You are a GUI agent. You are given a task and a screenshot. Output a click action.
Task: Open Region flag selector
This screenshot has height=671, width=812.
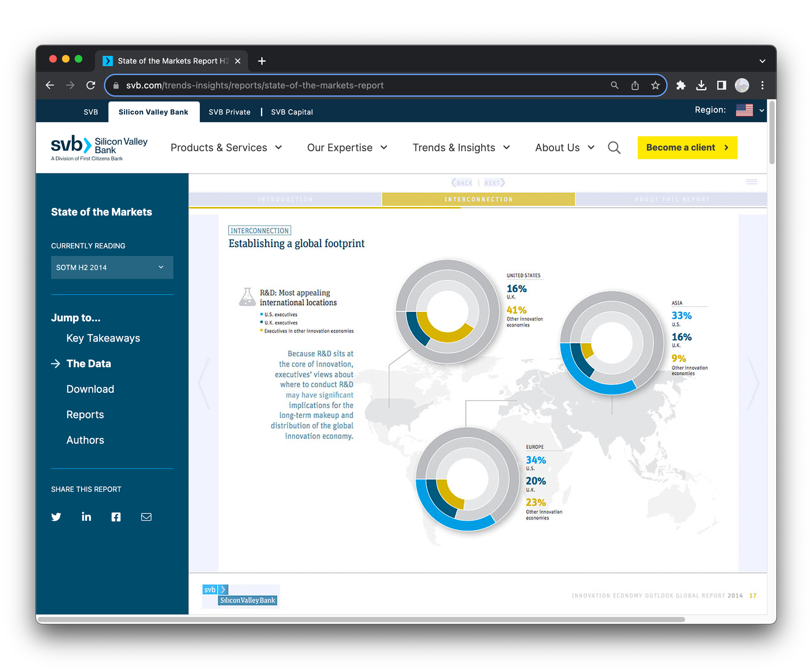tap(749, 110)
